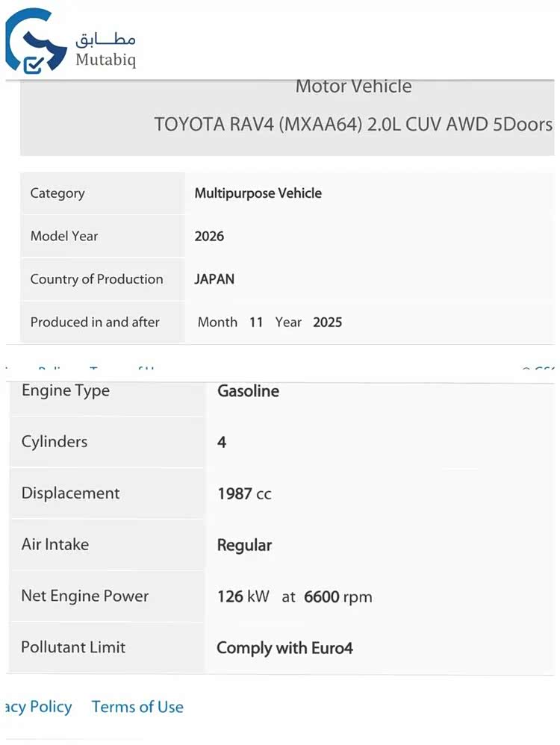Screen dimensions: 560x745
Task: Click the Mutabiq logo icon
Action: coord(36,41)
